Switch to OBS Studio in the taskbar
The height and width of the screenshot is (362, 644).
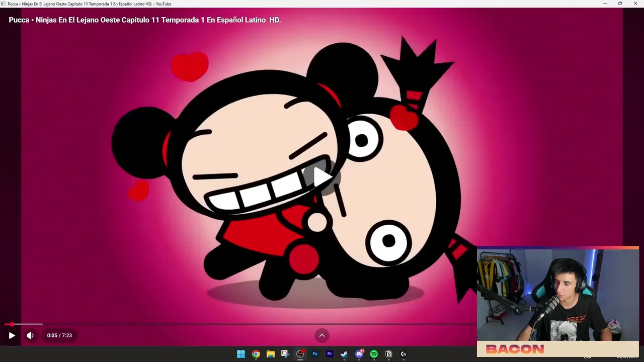(300, 354)
